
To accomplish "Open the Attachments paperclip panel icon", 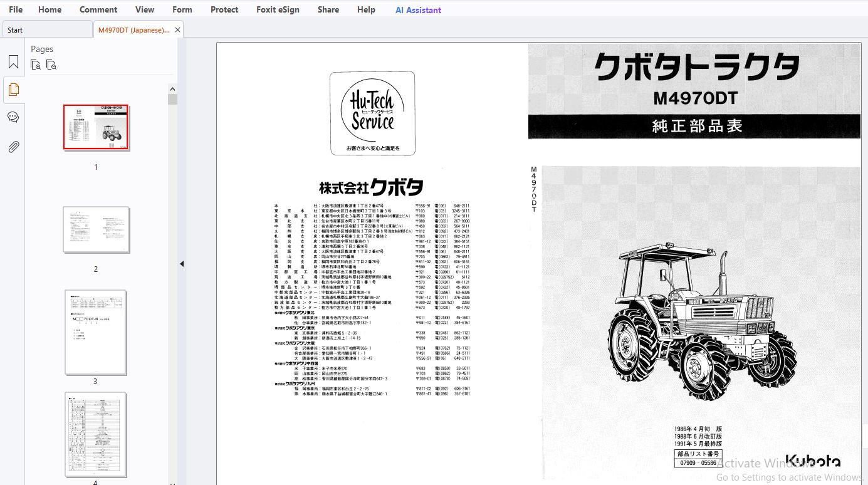I will tap(13, 147).
